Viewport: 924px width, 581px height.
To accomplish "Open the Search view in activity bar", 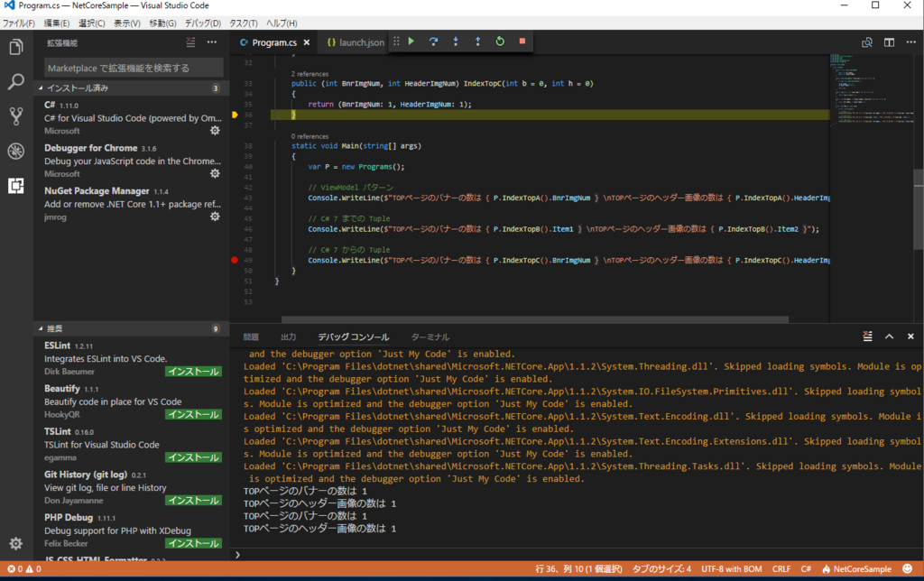I will (x=16, y=81).
